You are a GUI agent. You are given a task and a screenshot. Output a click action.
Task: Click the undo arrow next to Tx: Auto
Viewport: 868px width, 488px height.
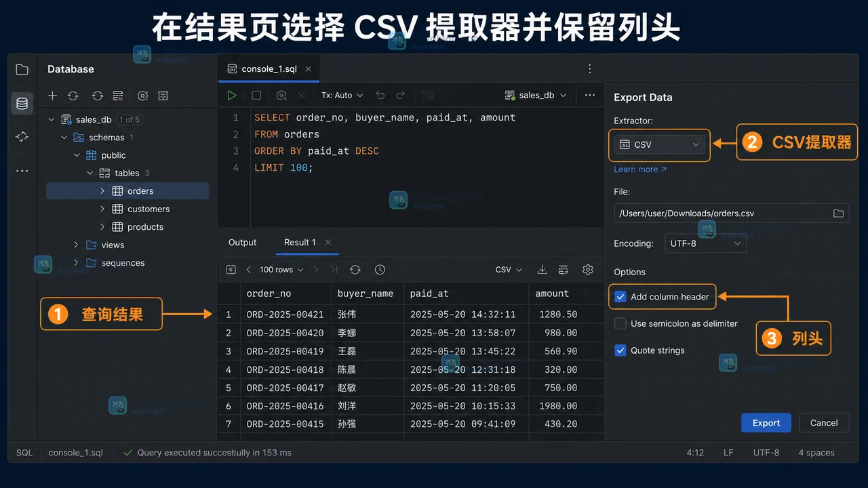pyautogui.click(x=380, y=96)
